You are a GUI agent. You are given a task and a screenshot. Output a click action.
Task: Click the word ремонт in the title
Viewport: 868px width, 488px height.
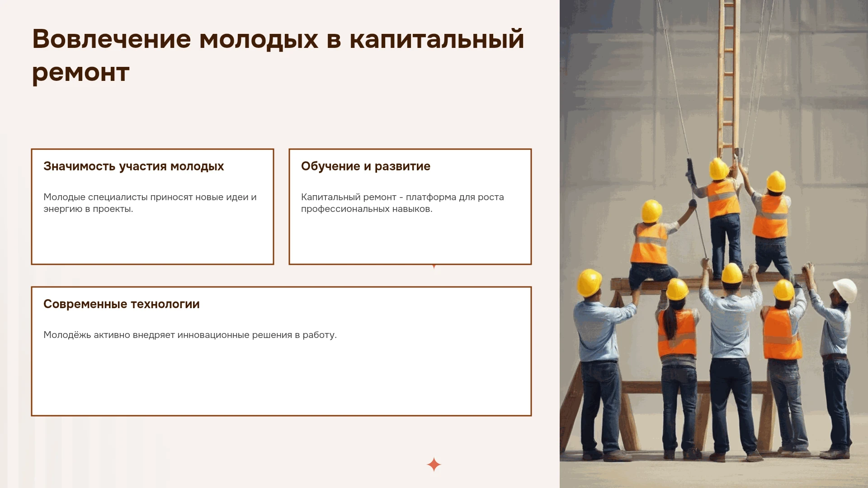coord(81,73)
